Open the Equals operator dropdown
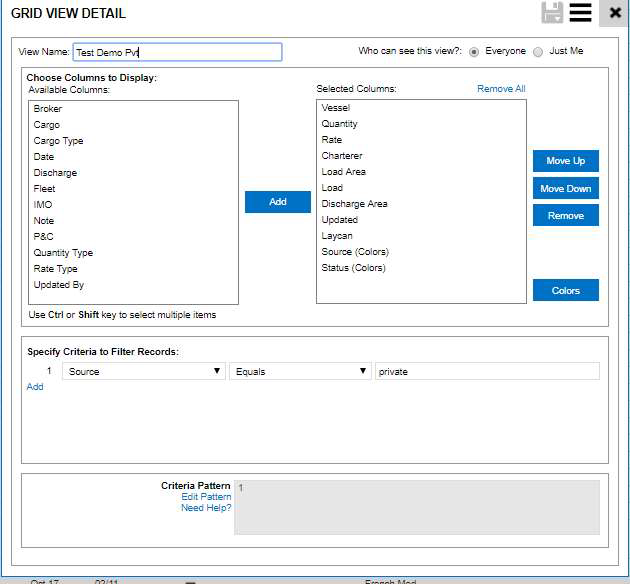 (300, 371)
